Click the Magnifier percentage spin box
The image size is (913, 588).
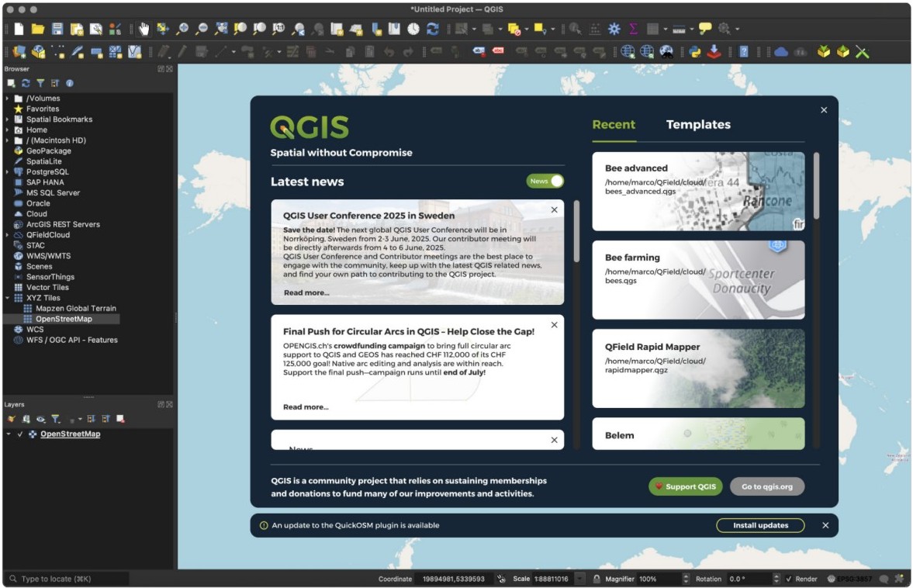pyautogui.click(x=658, y=579)
